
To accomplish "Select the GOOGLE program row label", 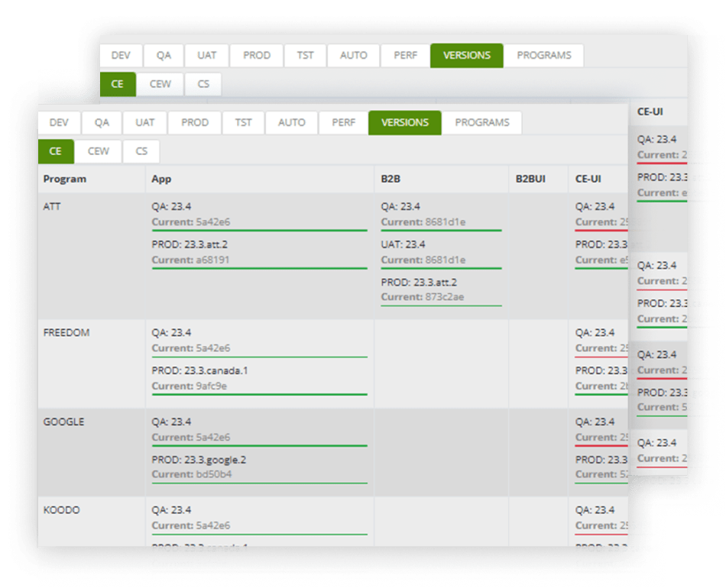I will [64, 422].
